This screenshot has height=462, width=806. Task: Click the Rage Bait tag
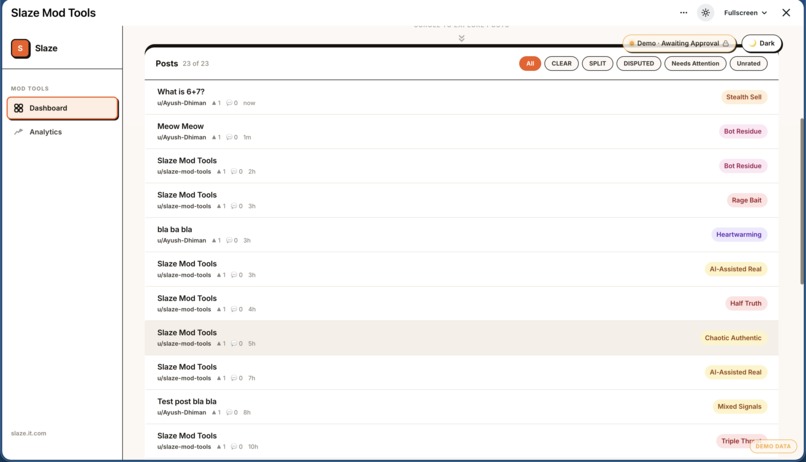[746, 200]
